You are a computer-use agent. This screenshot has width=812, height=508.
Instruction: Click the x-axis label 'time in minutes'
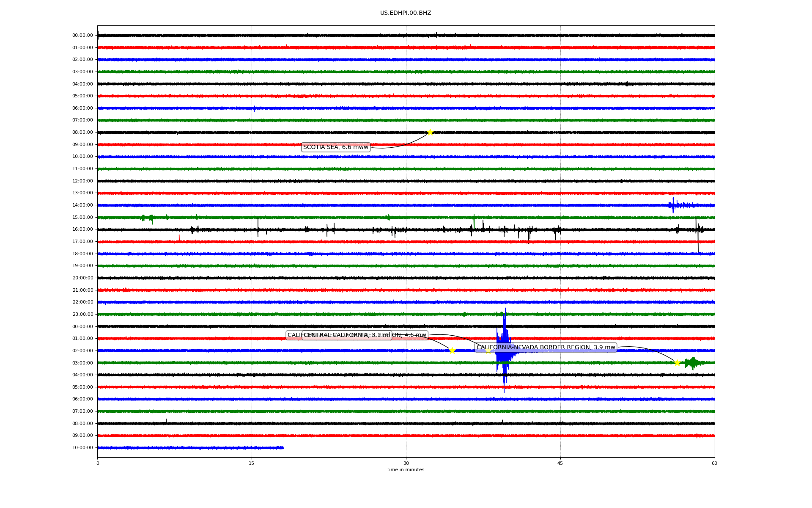pyautogui.click(x=406, y=470)
